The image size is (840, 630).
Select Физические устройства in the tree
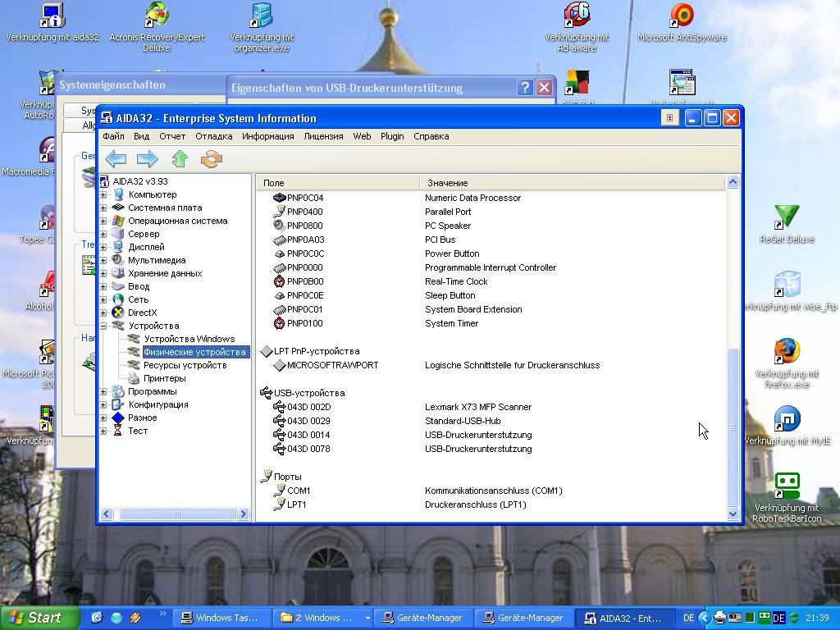(194, 352)
